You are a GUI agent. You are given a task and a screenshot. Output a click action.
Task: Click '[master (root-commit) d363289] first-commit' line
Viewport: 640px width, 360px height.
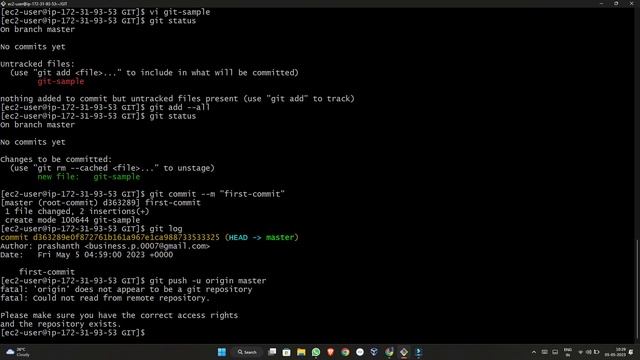click(100, 202)
